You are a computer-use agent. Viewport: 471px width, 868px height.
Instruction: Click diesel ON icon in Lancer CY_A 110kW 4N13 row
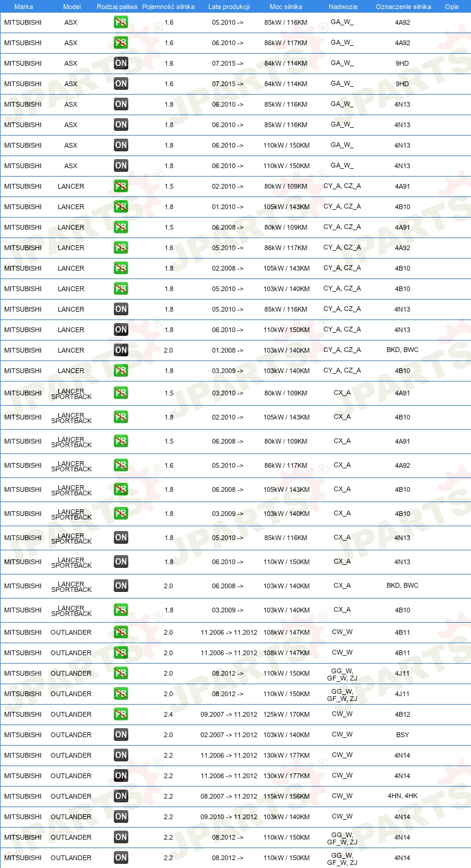pyautogui.click(x=121, y=330)
